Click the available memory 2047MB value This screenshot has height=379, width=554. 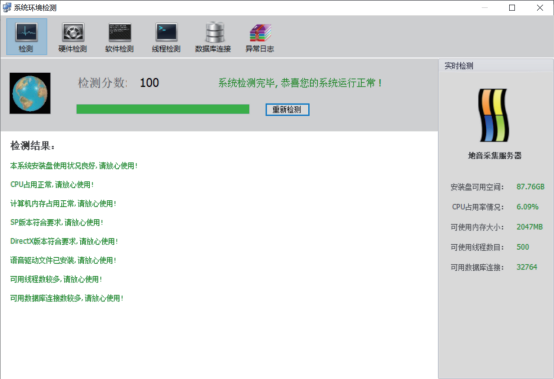pos(529,227)
